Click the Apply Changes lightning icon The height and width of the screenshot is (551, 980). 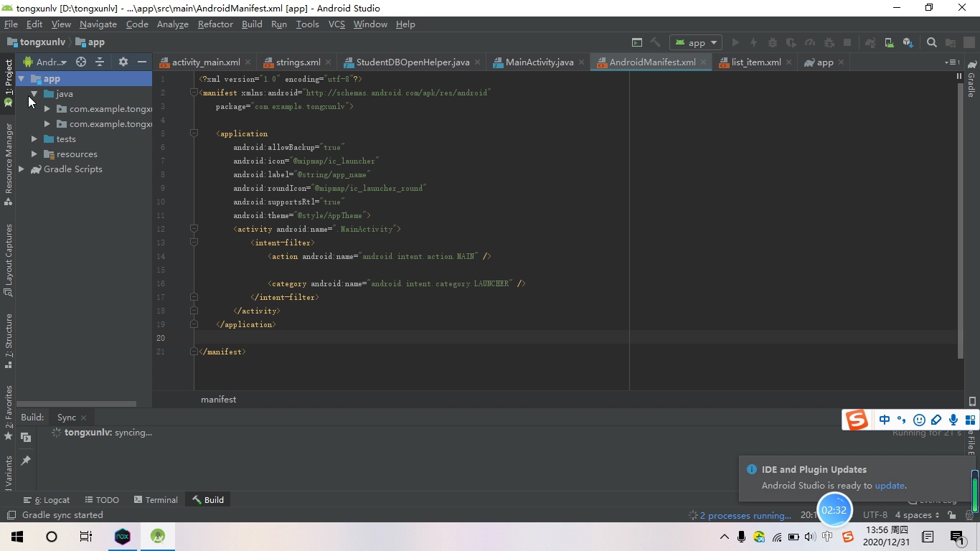pos(754,42)
